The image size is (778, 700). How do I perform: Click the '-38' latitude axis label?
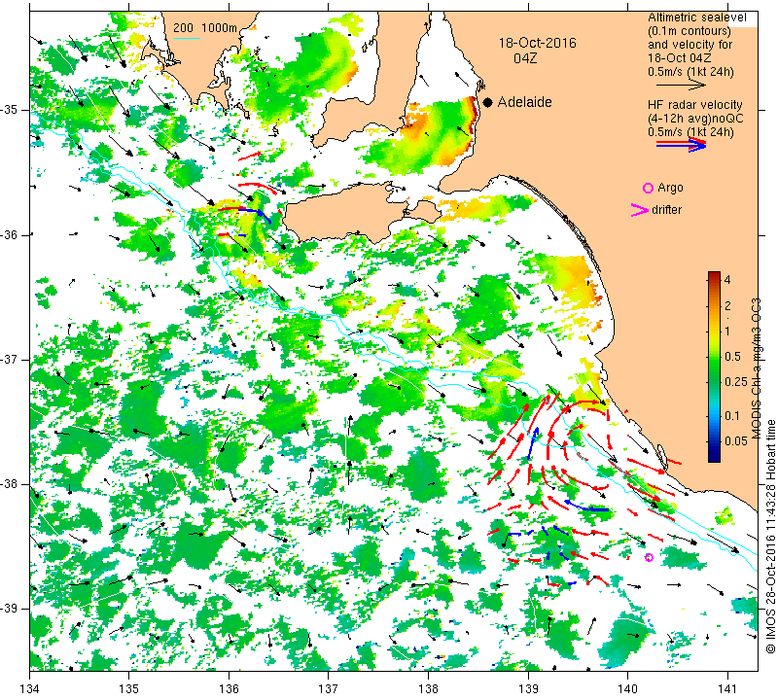point(11,483)
